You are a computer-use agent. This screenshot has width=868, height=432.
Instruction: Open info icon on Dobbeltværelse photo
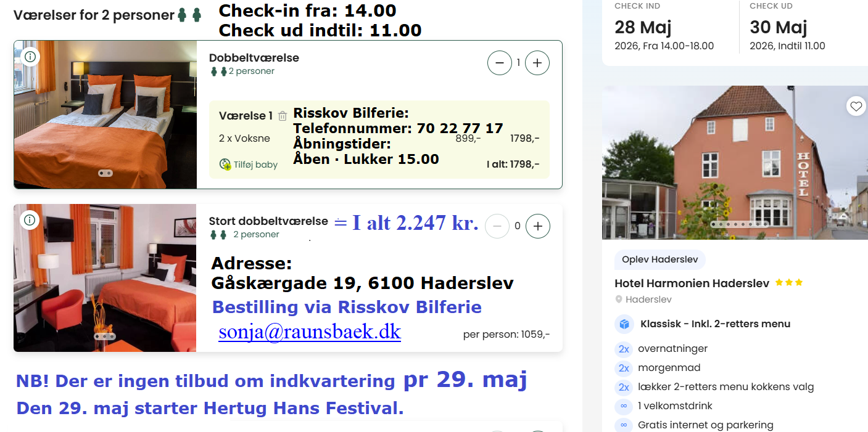30,57
